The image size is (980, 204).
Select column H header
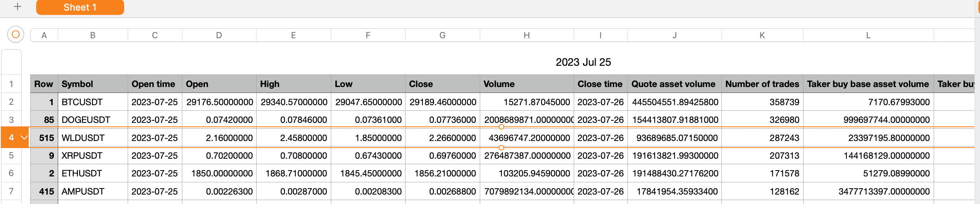(527, 35)
